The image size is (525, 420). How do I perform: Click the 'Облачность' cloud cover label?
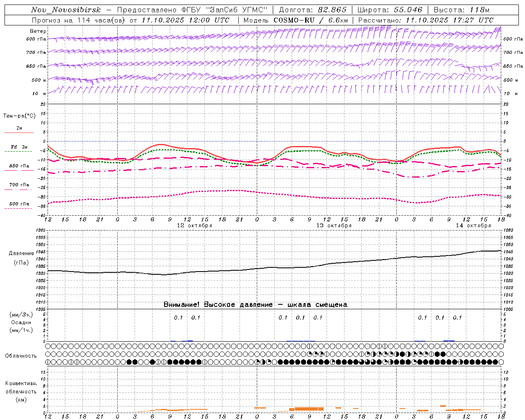coord(21,356)
